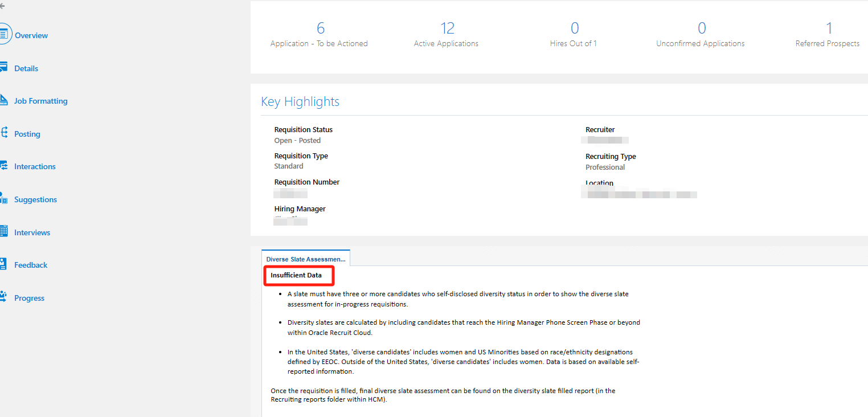Open the Overview section link
The height and width of the screenshot is (417, 868).
pos(31,35)
